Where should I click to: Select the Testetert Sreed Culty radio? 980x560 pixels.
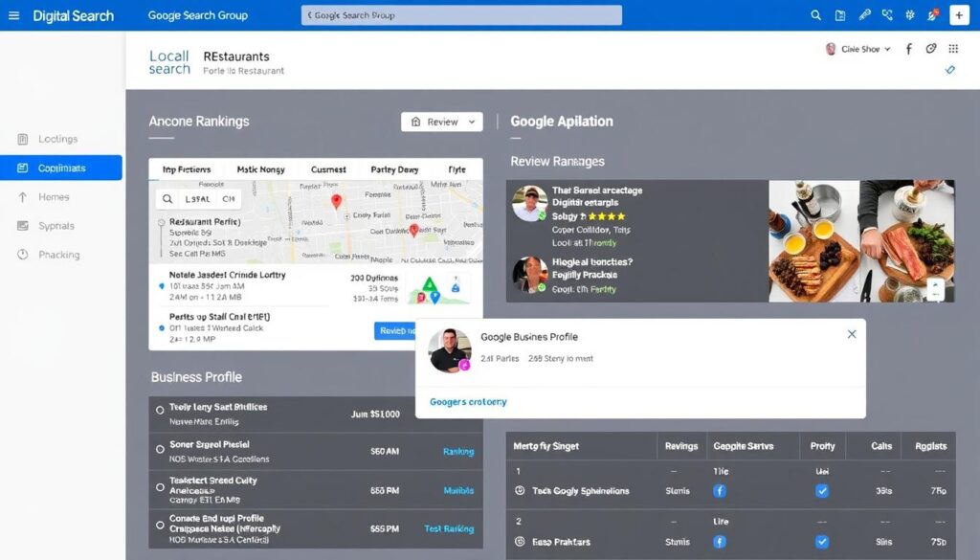click(x=160, y=487)
